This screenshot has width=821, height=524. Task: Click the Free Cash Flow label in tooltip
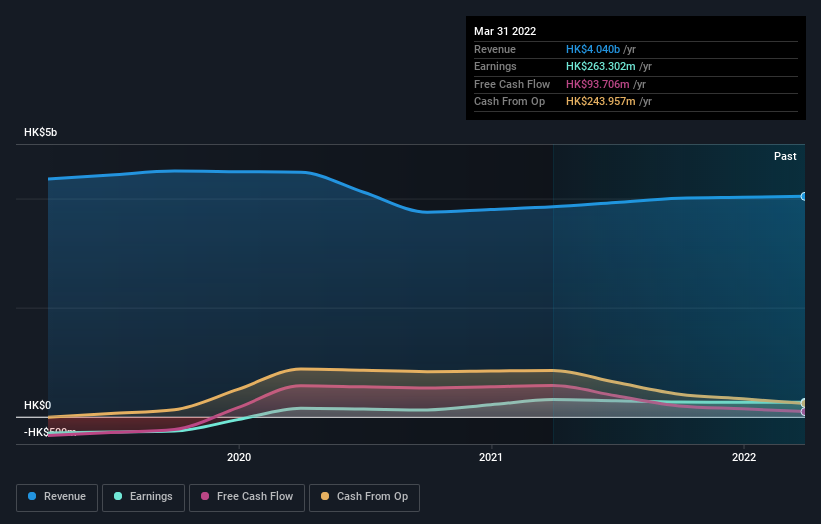point(512,84)
